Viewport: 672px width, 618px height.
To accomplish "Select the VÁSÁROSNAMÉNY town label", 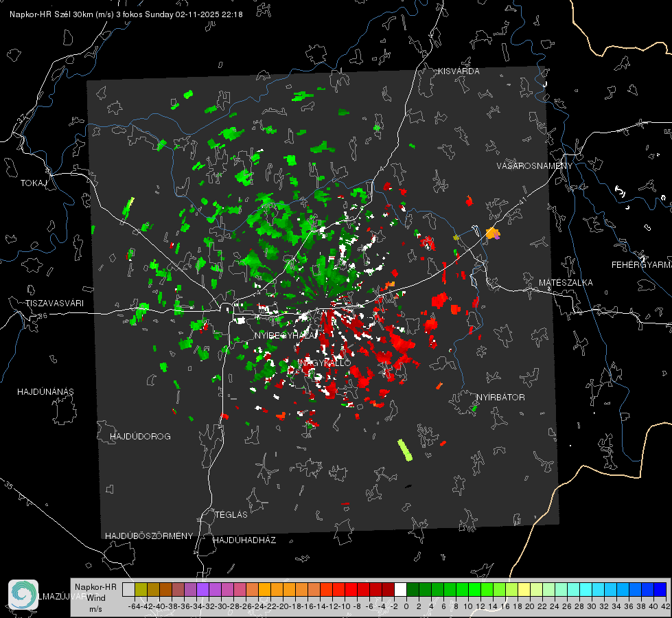I will pos(535,165).
